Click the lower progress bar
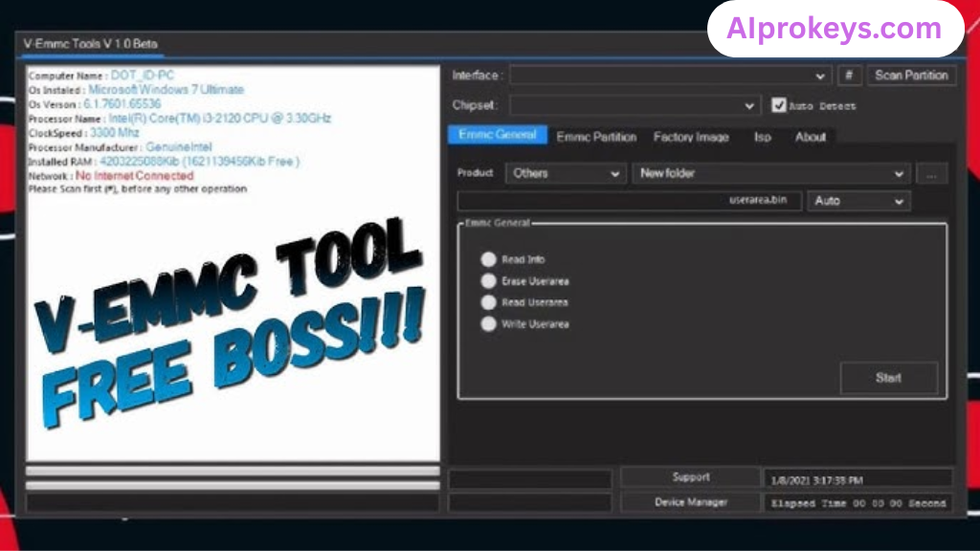 234,485
